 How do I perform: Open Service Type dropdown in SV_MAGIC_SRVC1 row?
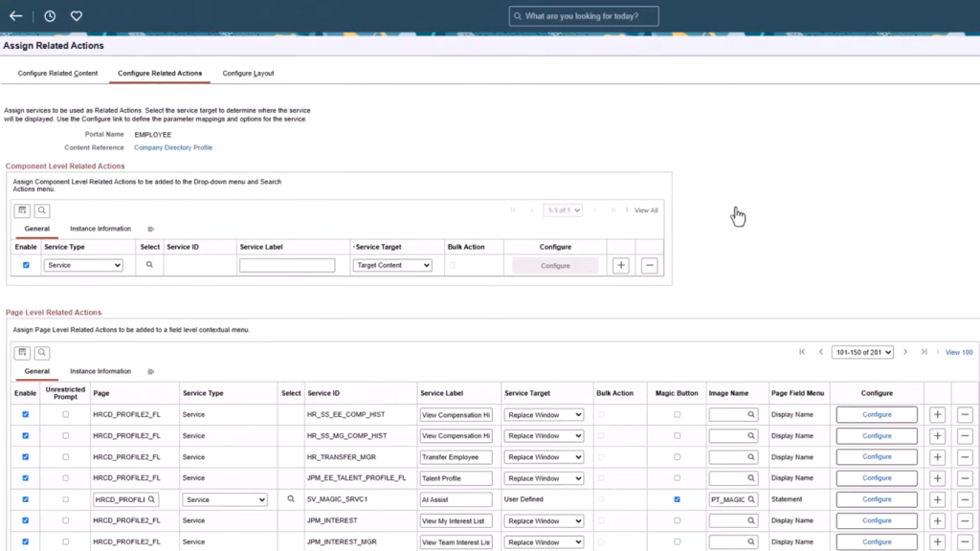pos(225,499)
